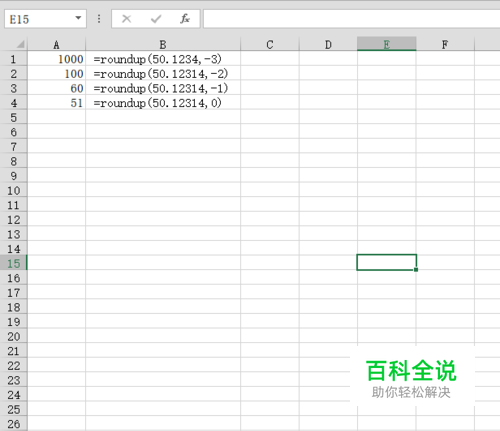Select row 24 header

click(13, 395)
